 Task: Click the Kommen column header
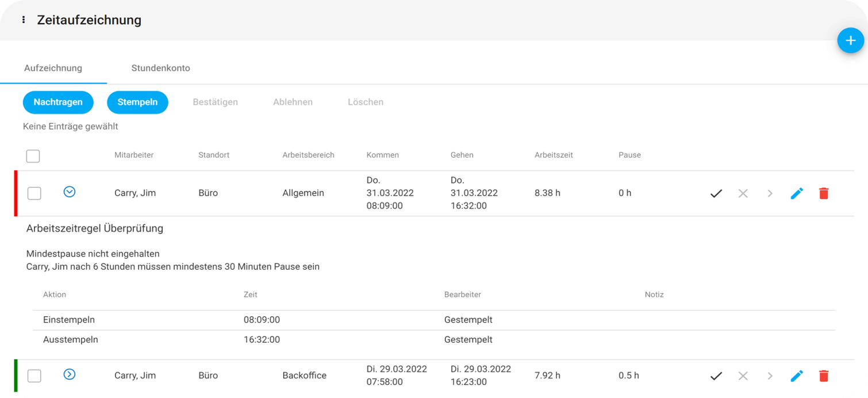pyautogui.click(x=382, y=155)
